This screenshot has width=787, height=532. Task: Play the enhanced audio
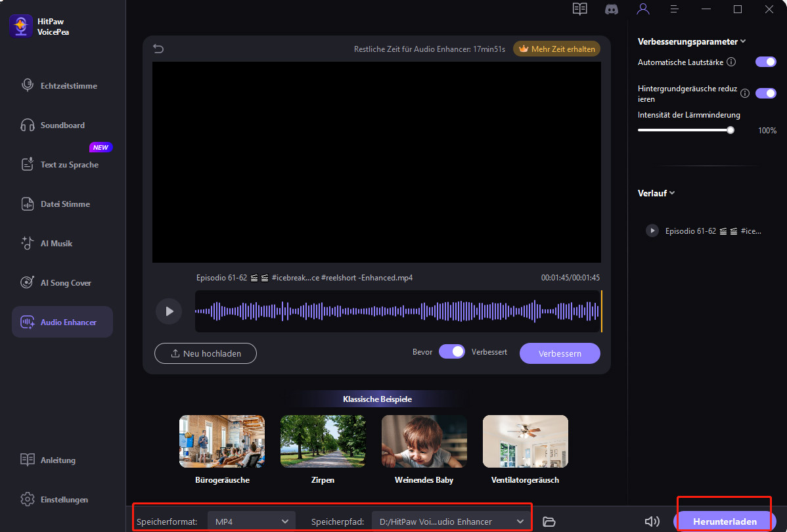(x=169, y=311)
